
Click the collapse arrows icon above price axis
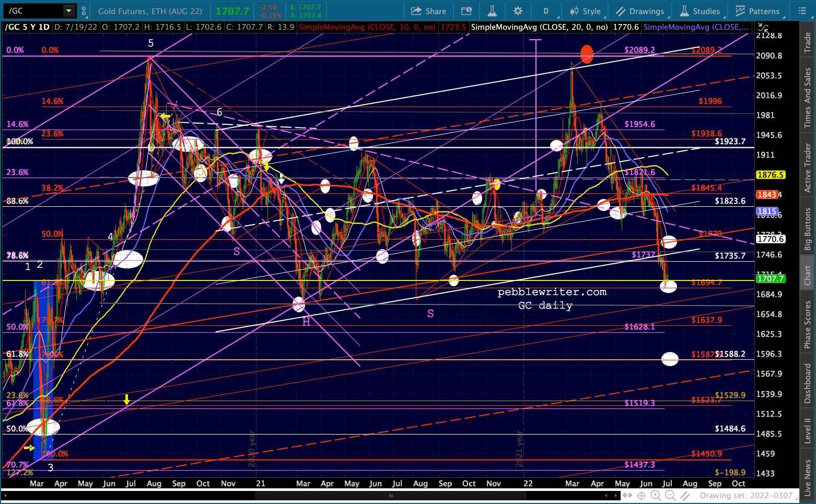[763, 27]
